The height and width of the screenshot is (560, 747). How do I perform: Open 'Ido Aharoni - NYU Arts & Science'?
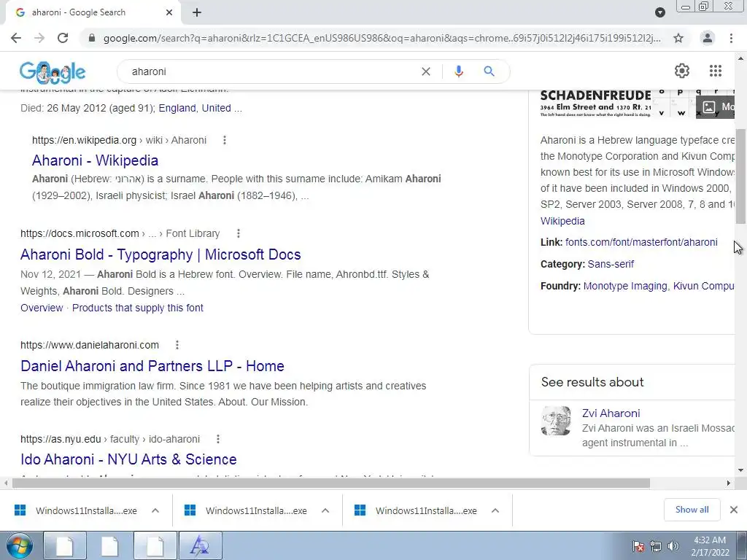pos(128,459)
